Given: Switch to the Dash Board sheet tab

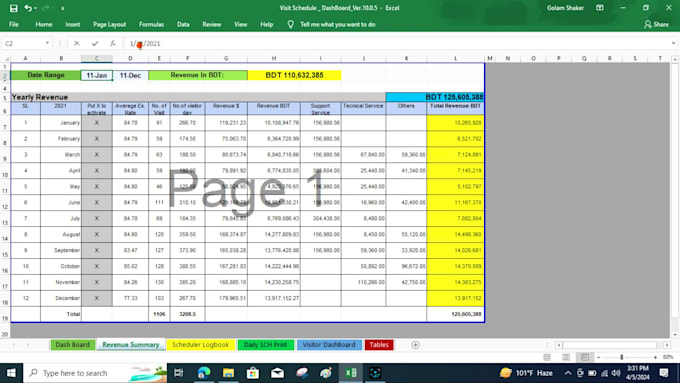Looking at the screenshot, I should [x=72, y=345].
